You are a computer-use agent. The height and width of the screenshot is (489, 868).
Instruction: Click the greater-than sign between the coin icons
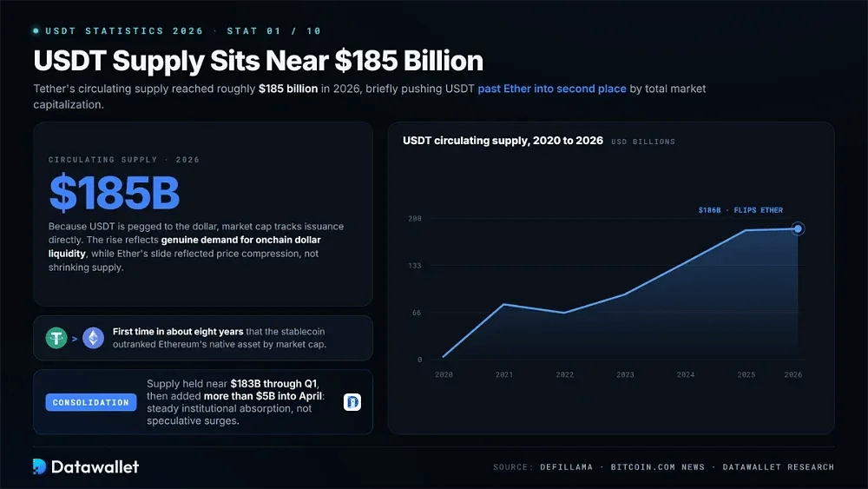[75, 339]
